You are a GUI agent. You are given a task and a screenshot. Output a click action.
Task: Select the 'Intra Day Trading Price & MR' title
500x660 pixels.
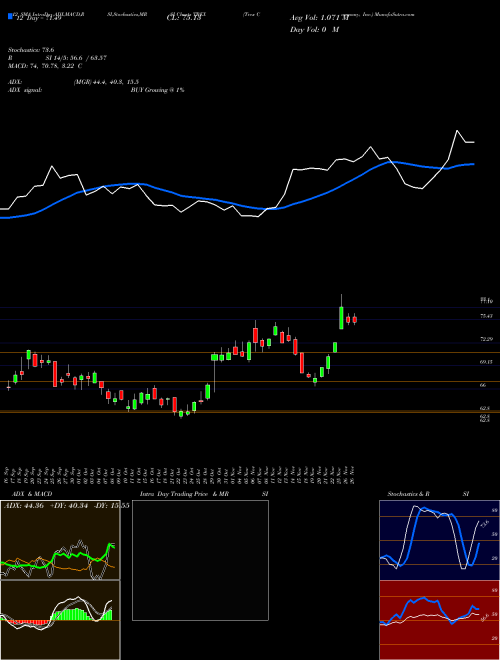coord(185,494)
